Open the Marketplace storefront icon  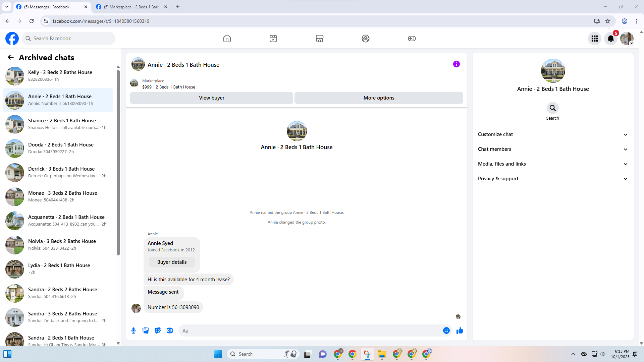pos(320,39)
